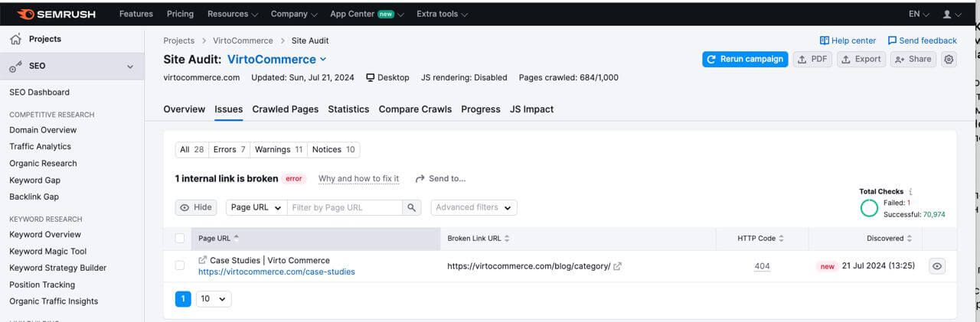Switch to the Crawled Pages tab
The image size is (980, 322).
click(285, 109)
